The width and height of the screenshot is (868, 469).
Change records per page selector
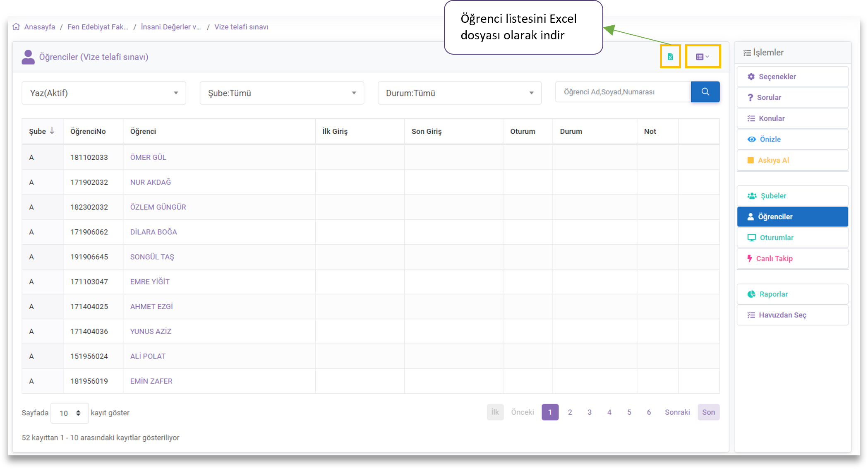point(70,413)
